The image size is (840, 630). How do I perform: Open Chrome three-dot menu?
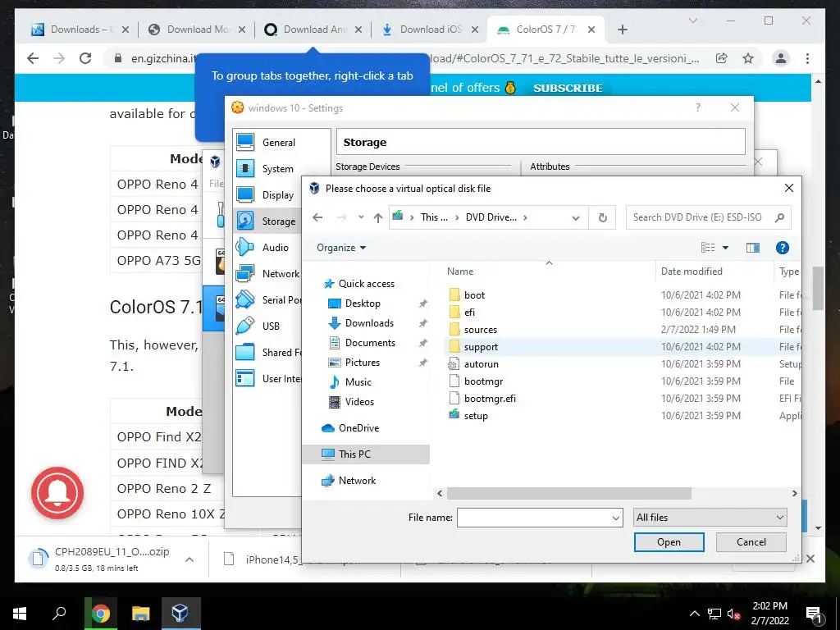(x=807, y=58)
